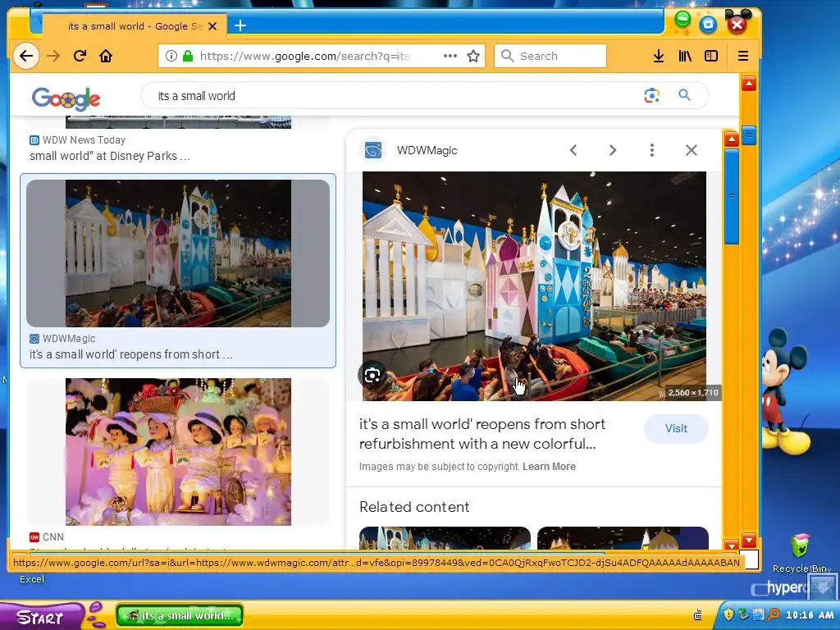Focus the Firefox toolbar Search box
The width and height of the screenshot is (840, 630).
click(x=550, y=56)
